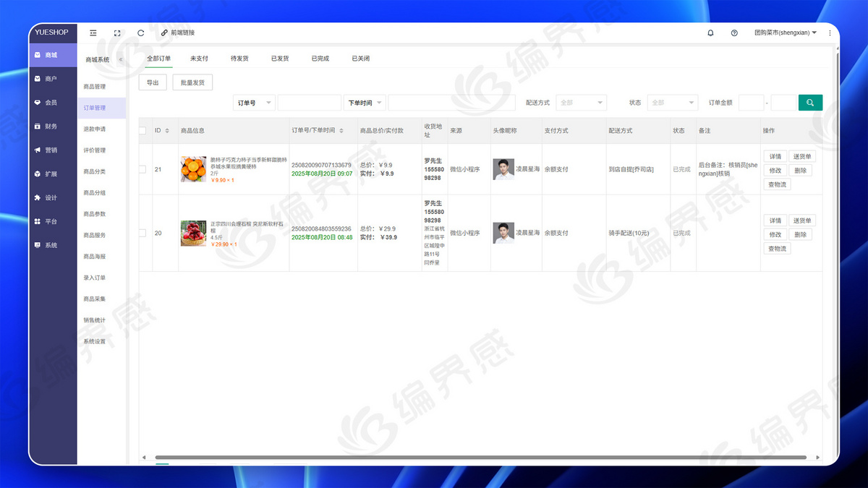868x488 pixels.
Task: Open 商品海报 in the submenu
Action: [x=95, y=257]
